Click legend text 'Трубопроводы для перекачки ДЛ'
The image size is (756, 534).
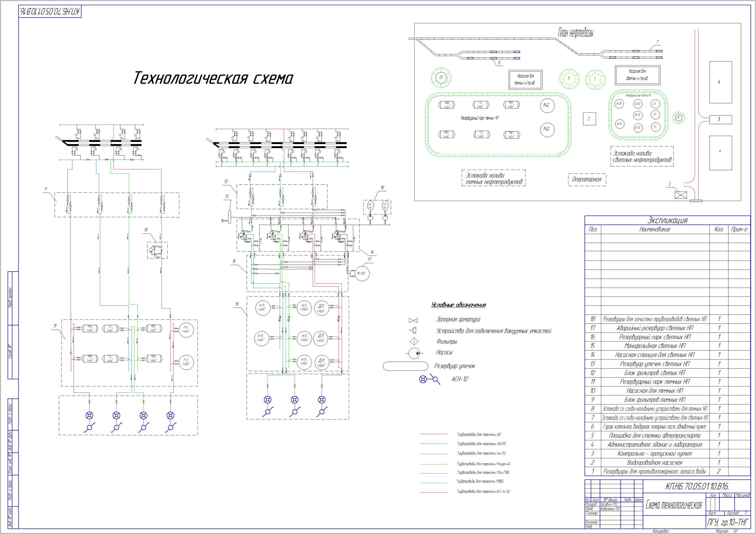tap(479, 435)
